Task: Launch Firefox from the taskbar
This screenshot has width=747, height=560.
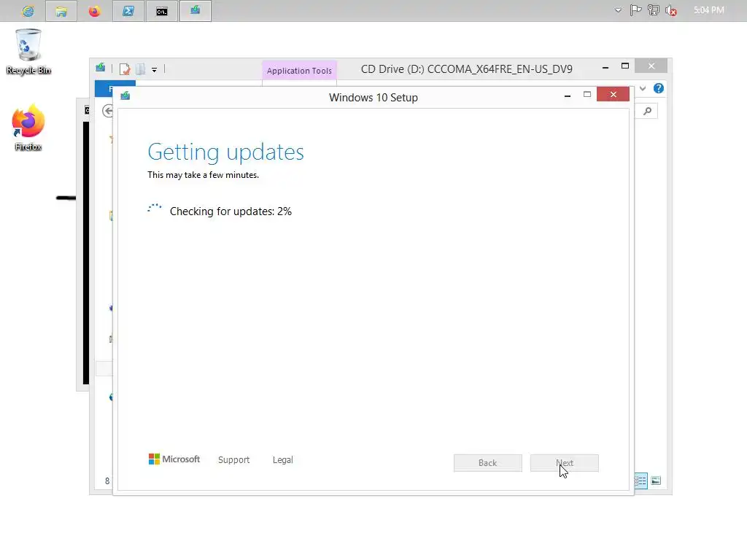Action: [94, 10]
